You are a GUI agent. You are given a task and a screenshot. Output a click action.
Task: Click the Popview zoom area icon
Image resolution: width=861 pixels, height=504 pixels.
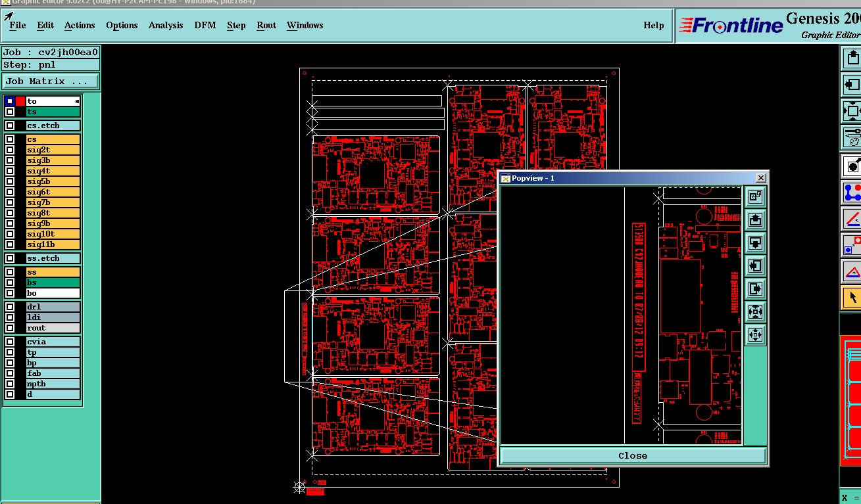[x=755, y=196]
